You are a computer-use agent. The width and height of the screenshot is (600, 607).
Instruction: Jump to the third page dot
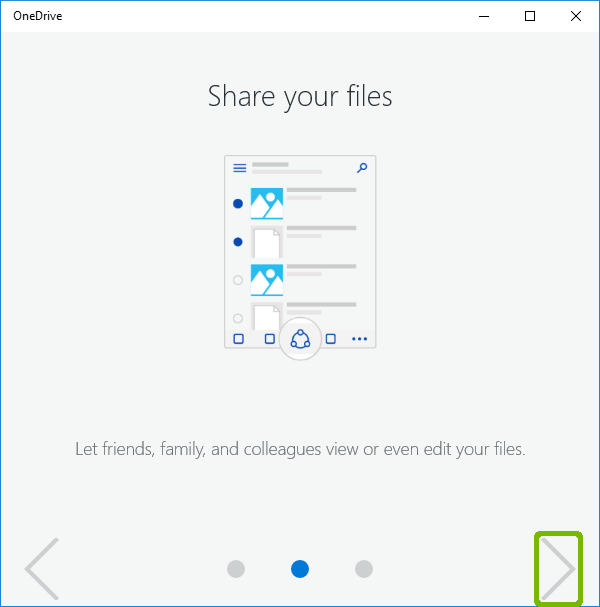coord(363,569)
